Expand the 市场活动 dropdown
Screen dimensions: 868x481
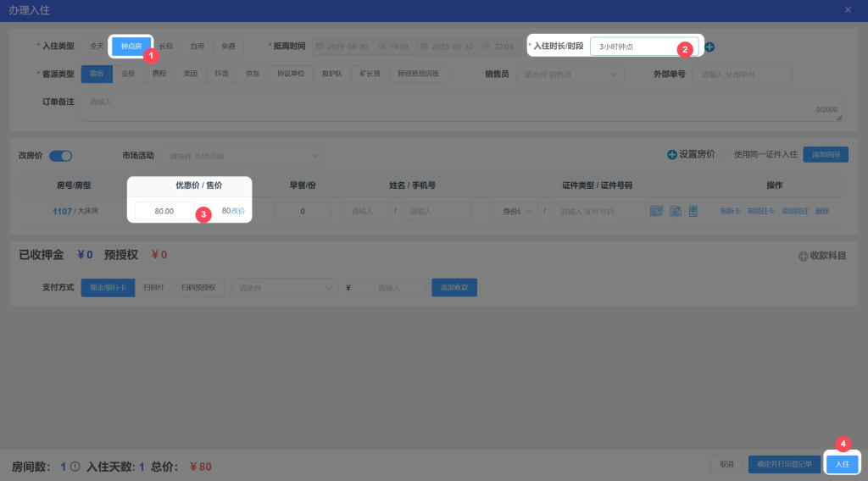tap(242, 156)
